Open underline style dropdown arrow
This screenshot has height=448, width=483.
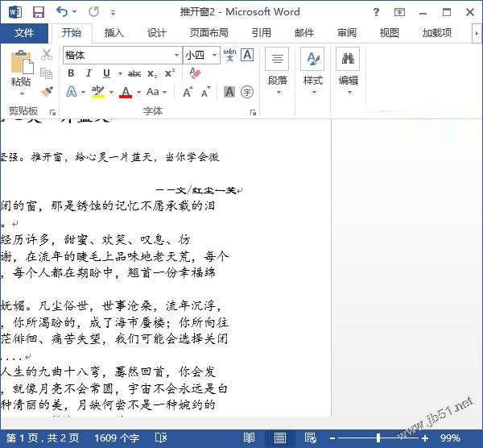(120, 73)
